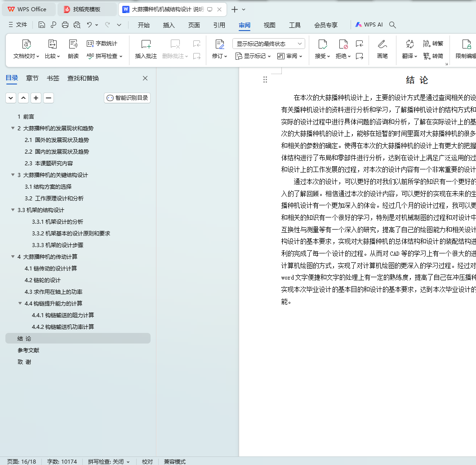The image size is (476, 465).
Task: Switch to 章节 tab in navigation pane
Action: coord(32,78)
